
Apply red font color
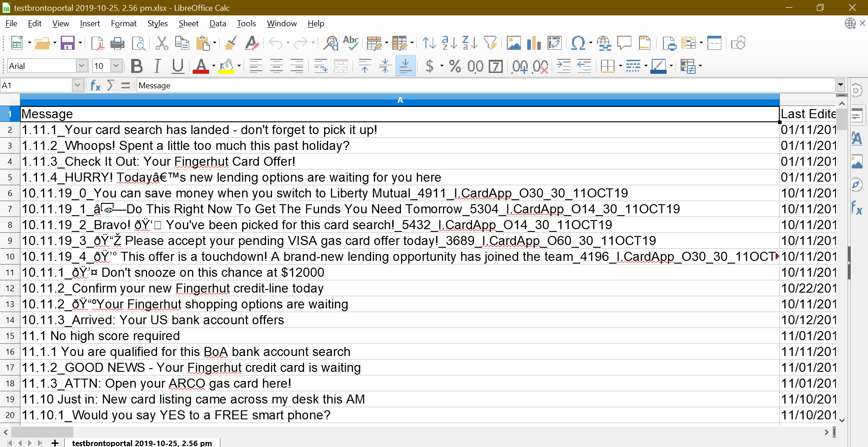(x=200, y=66)
